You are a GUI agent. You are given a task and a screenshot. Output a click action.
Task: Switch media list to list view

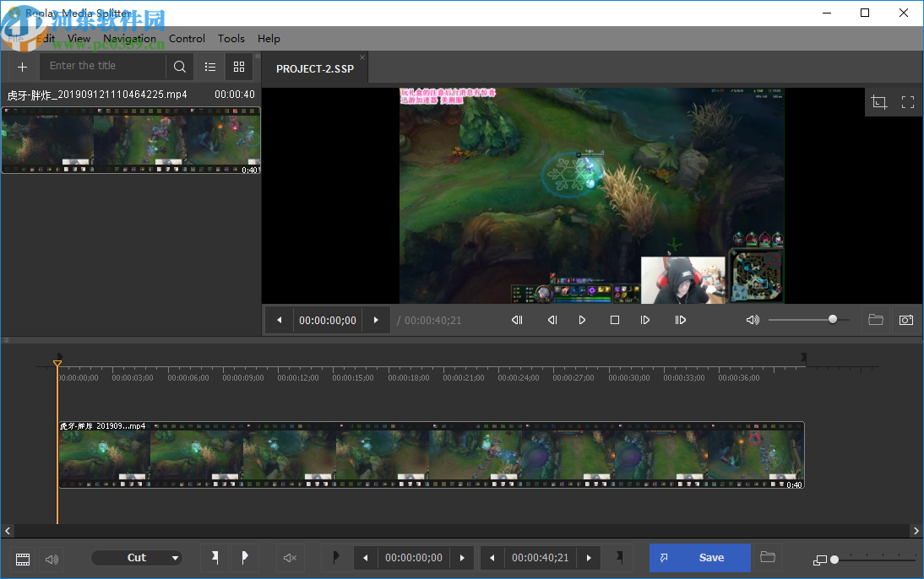[210, 67]
